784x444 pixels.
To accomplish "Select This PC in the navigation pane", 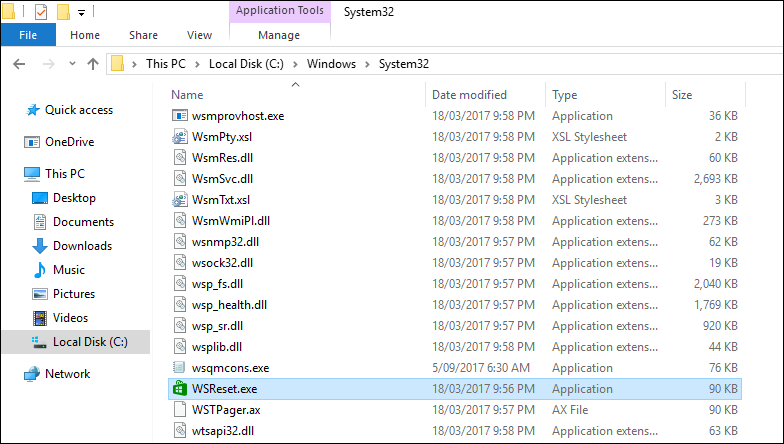I will [65, 174].
